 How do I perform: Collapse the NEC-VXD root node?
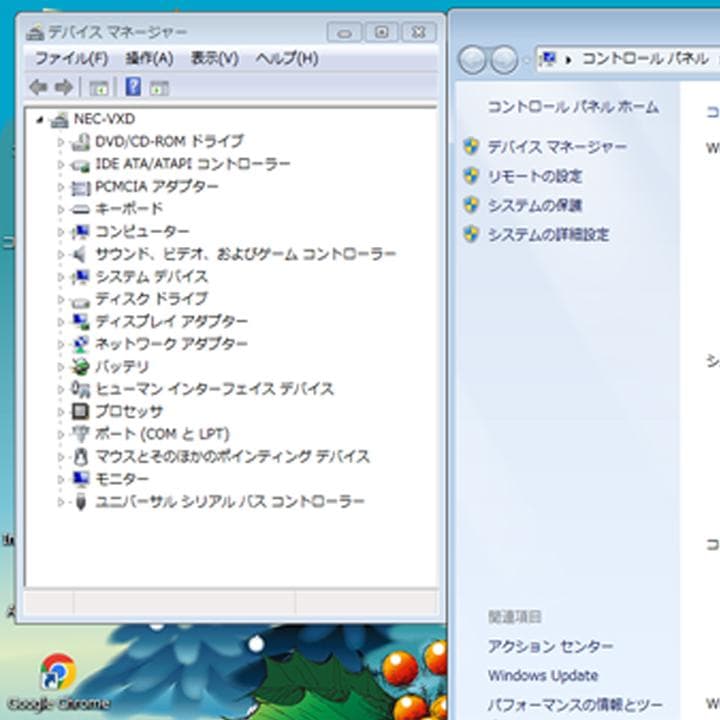pyautogui.click(x=40, y=120)
